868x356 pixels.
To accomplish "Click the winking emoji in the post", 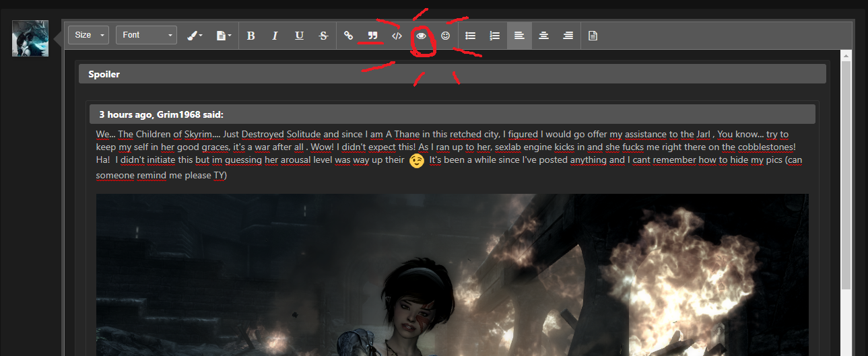I will 417,161.
